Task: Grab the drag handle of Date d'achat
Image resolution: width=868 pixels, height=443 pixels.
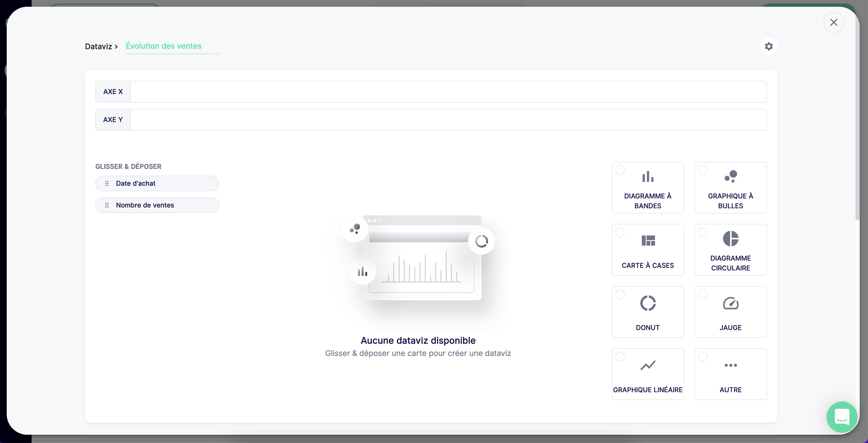Action: [x=107, y=183]
